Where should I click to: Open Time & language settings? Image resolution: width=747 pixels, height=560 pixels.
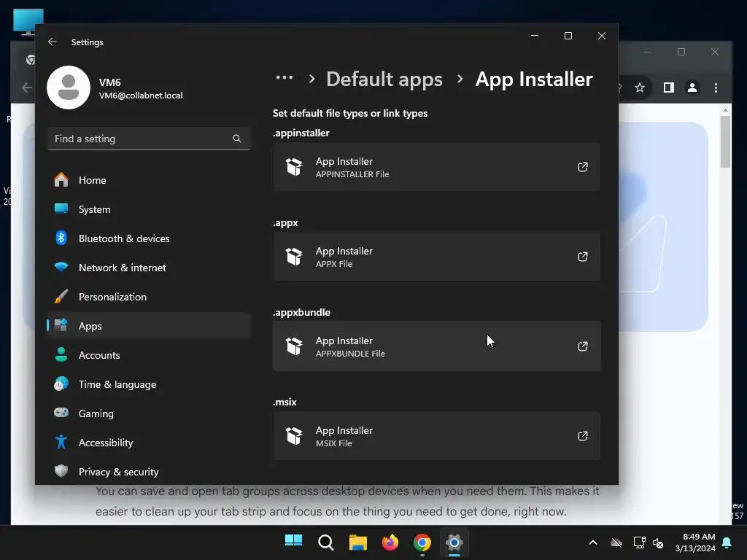tap(149, 384)
